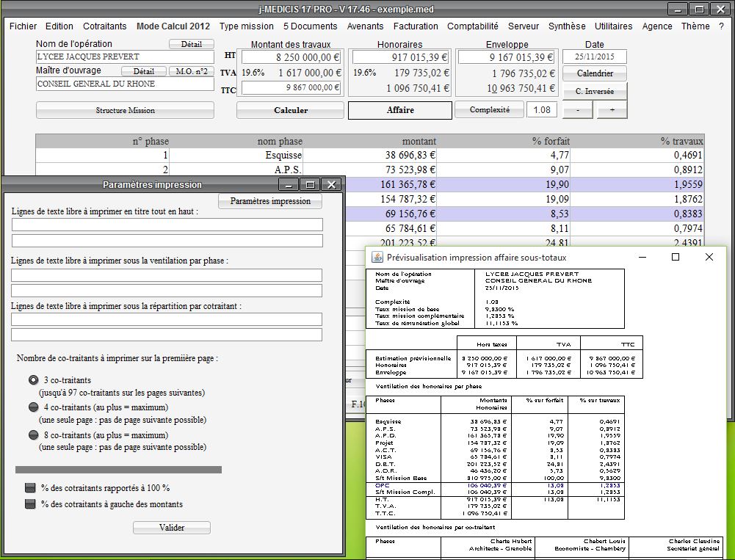Select the 3 co-traitants radio option
This screenshot has height=560, width=735.
click(x=33, y=380)
